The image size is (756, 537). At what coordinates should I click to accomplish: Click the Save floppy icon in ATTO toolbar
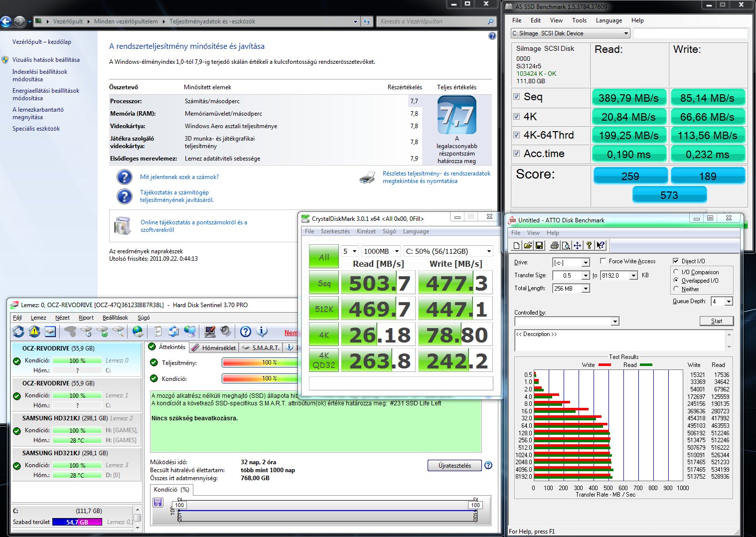(539, 245)
